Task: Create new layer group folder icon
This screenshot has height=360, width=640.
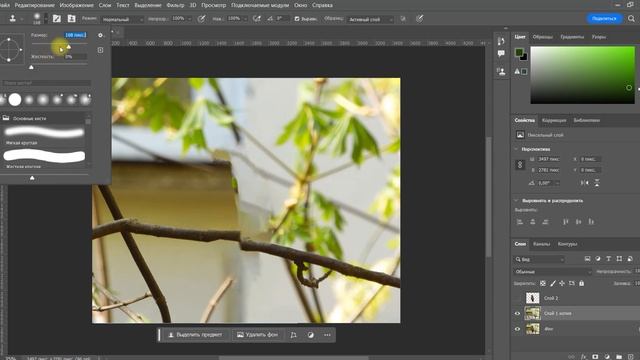Action: (x=619, y=357)
